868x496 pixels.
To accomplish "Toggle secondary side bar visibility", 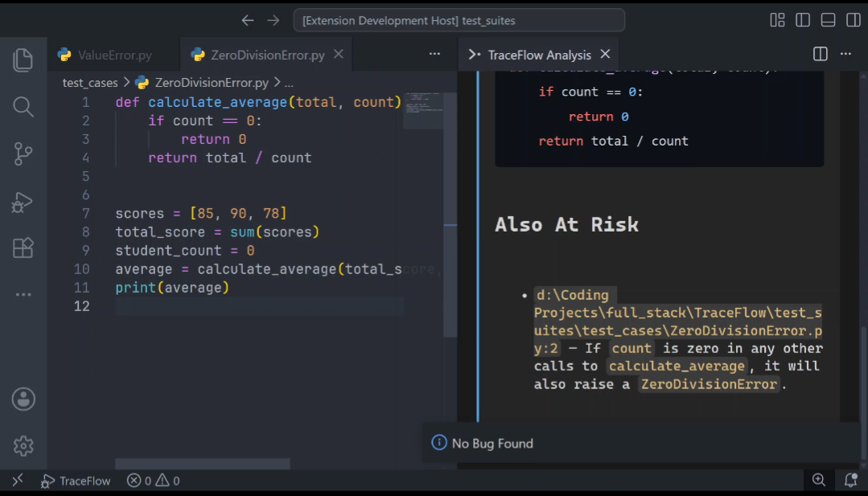I will [854, 20].
